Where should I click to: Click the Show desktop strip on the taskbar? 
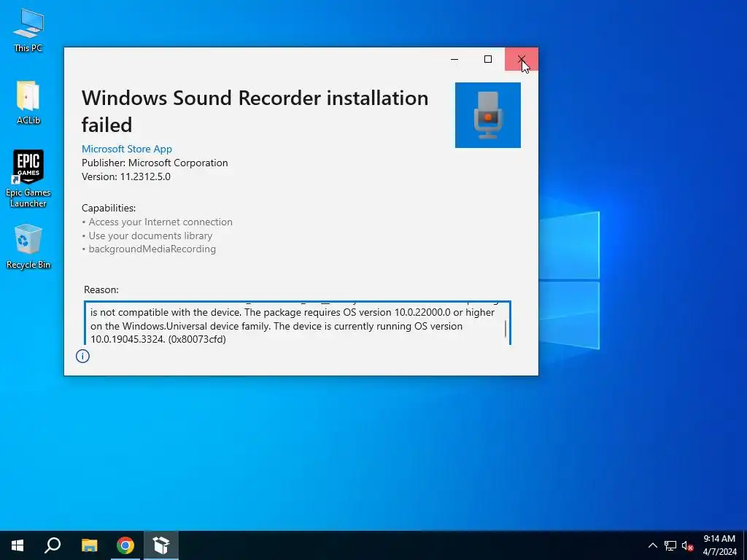point(745,545)
